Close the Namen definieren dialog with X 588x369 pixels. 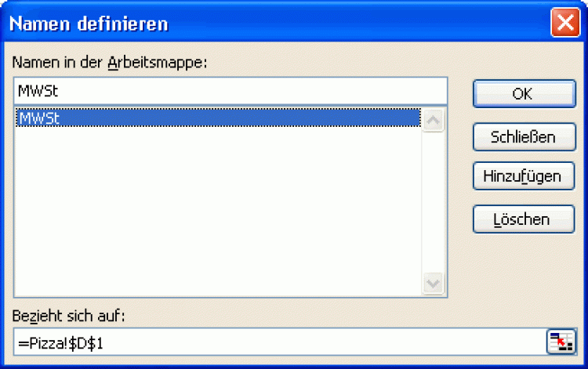[565, 23]
